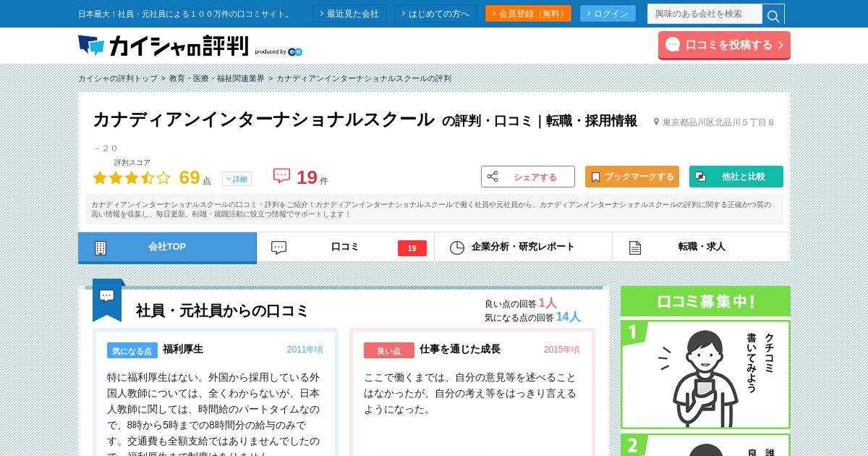Click the ログイン button
The image size is (868, 456).
(x=608, y=14)
